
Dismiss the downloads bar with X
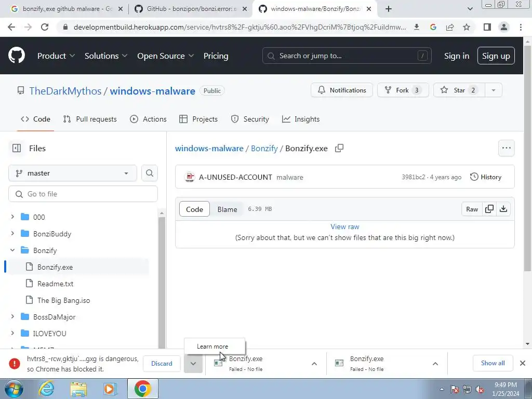click(523, 363)
